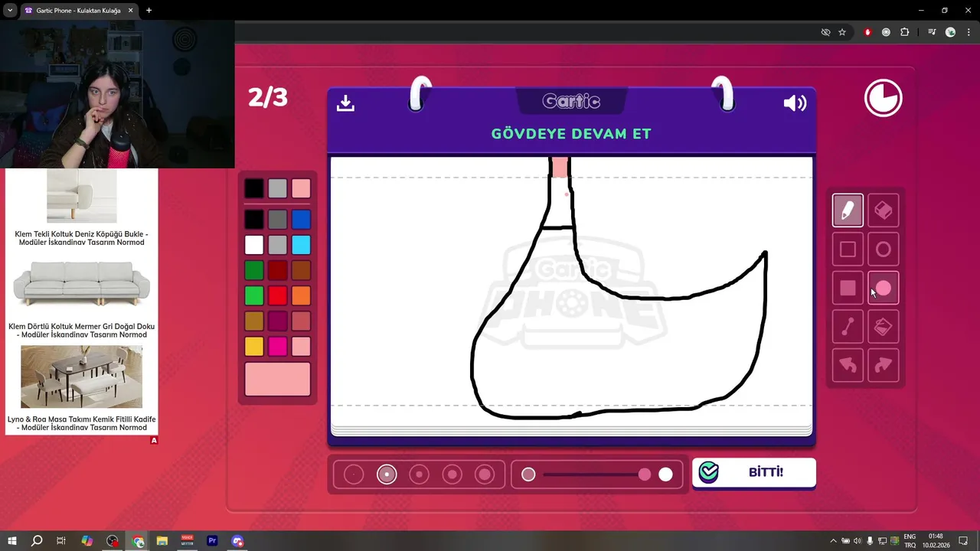Viewport: 980px width, 551px height.
Task: Choose the bright red color swatch
Action: click(x=278, y=295)
